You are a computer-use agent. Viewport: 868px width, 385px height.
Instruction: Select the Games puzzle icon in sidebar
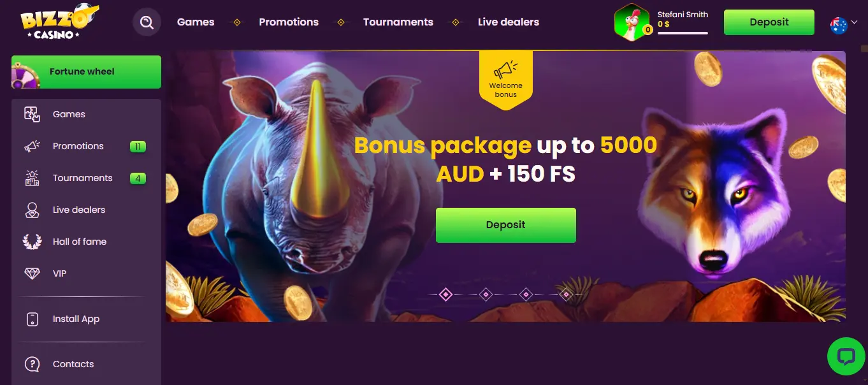click(32, 114)
